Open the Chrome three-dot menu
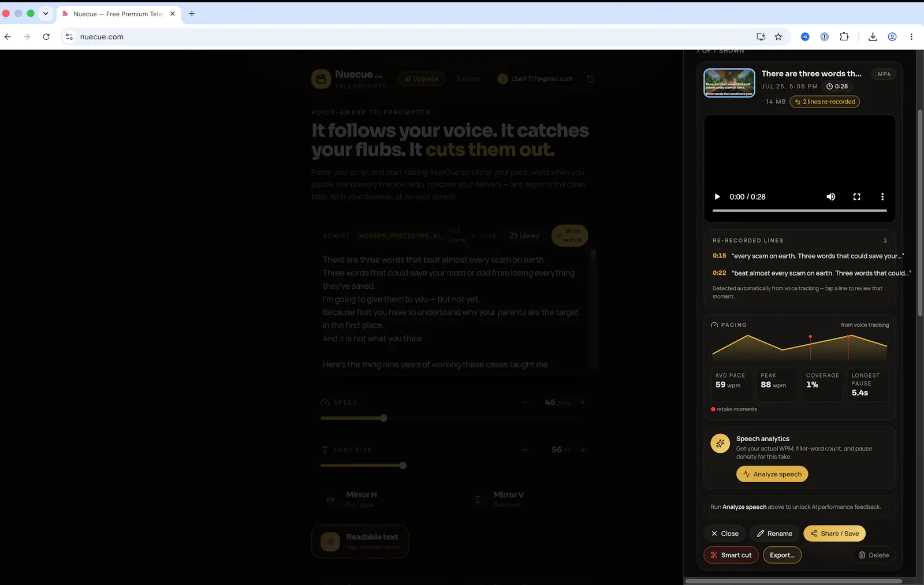The width and height of the screenshot is (924, 585). point(912,36)
